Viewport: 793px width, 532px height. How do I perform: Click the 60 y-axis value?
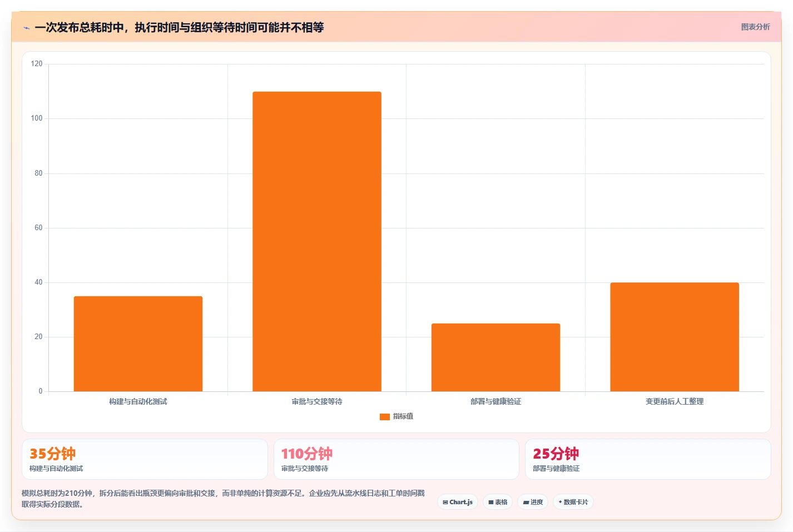[x=38, y=228]
